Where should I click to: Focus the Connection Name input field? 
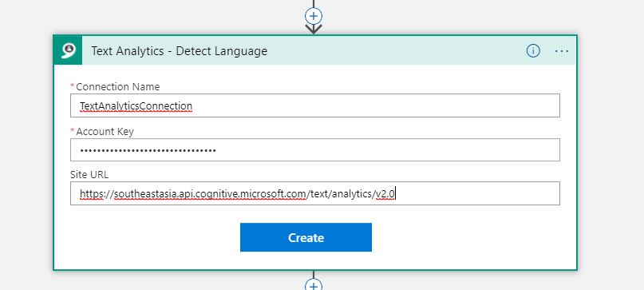315,105
